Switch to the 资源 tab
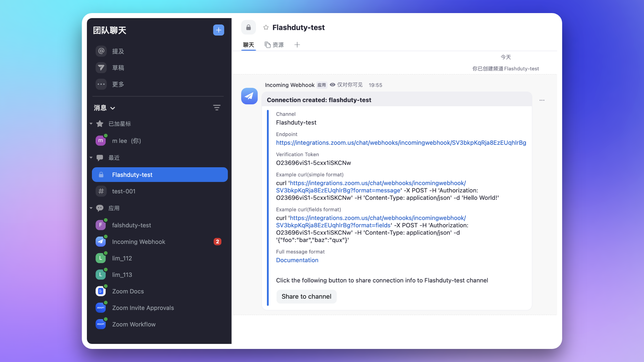This screenshot has height=362, width=644. [274, 45]
